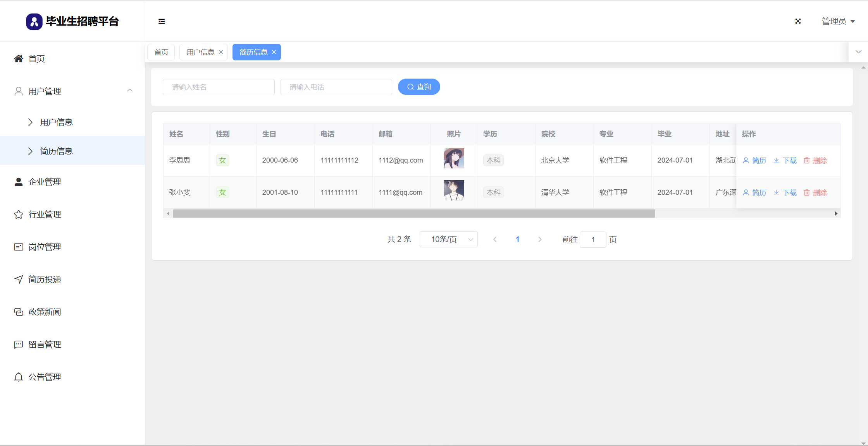The height and width of the screenshot is (446, 868).
Task: Open 岗位管理 in the sidebar
Action: tap(45, 247)
